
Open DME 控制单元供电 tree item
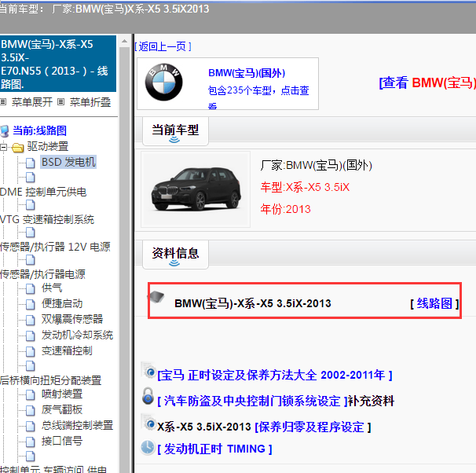pyautogui.click(x=43, y=192)
